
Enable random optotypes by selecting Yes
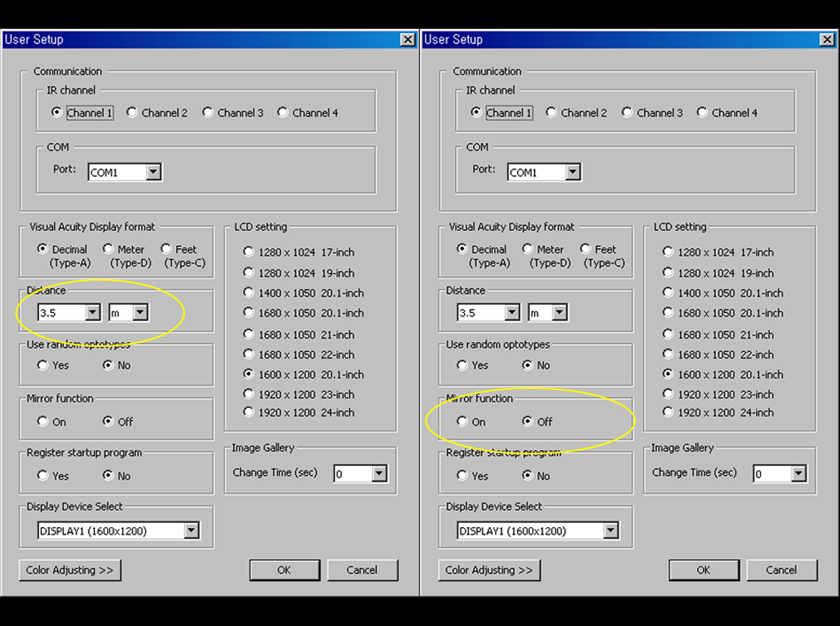(42, 365)
